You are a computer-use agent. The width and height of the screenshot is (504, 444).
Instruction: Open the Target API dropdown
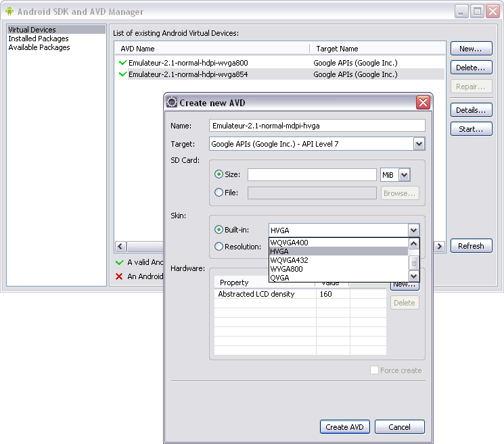tap(419, 144)
